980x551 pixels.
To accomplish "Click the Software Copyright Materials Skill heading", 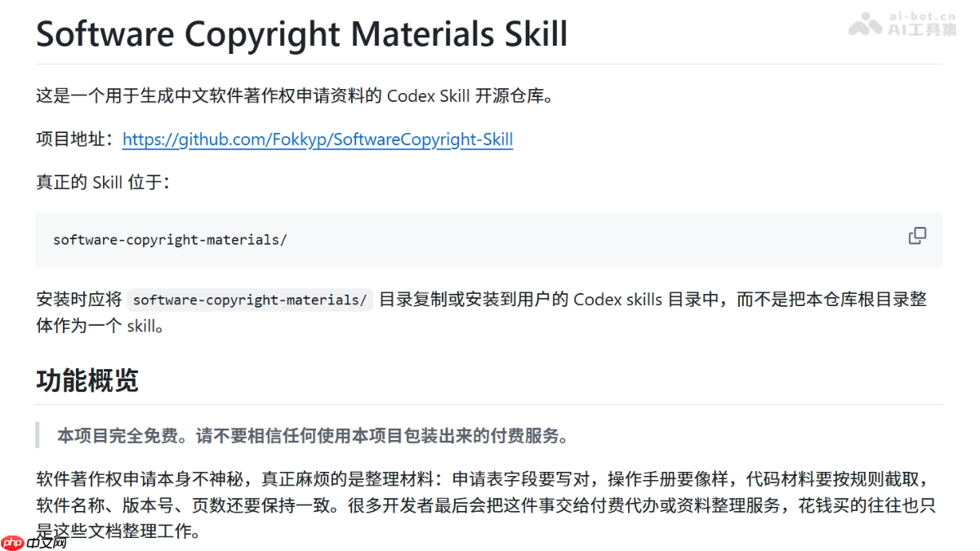I will 302,34.
